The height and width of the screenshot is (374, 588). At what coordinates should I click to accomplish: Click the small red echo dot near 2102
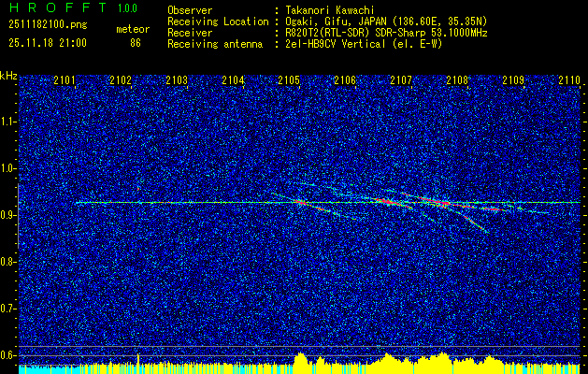[x=138, y=189]
